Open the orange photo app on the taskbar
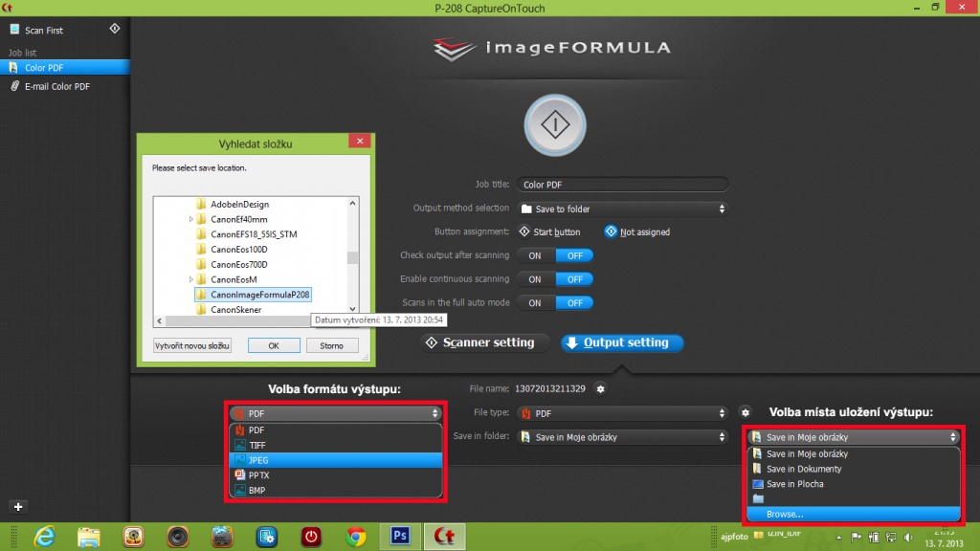980x551 pixels. pos(133,537)
